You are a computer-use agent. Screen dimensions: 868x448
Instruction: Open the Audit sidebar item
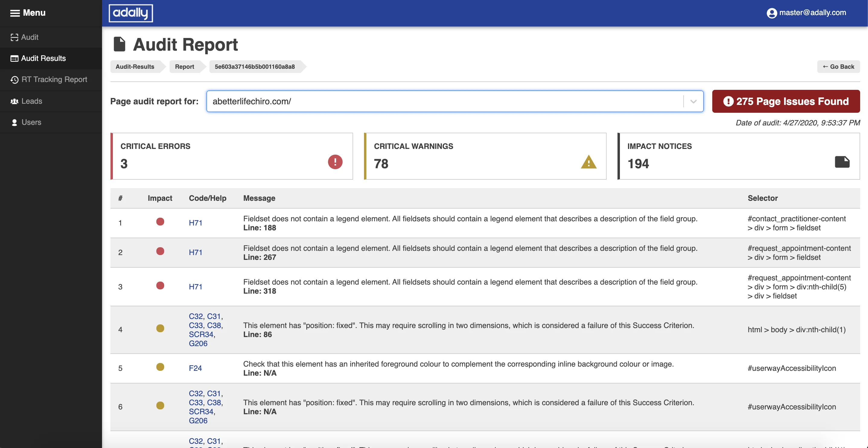30,37
